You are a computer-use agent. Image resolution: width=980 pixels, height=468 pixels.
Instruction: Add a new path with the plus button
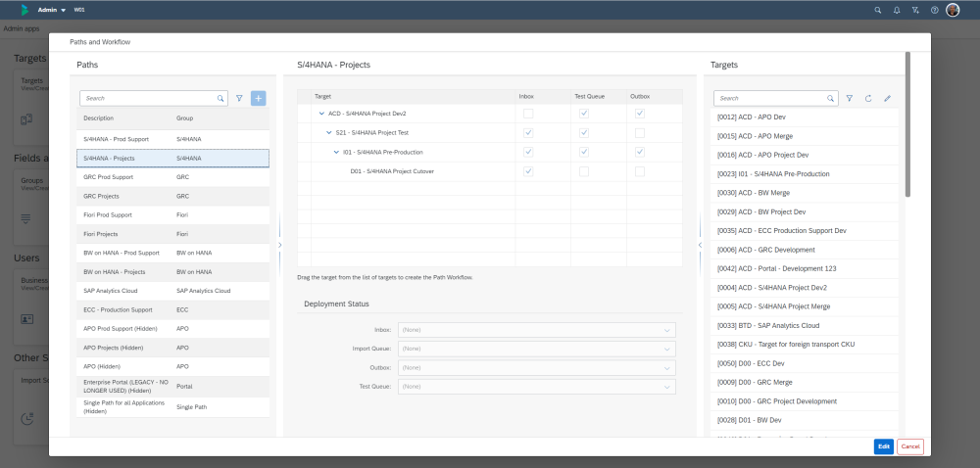point(258,98)
